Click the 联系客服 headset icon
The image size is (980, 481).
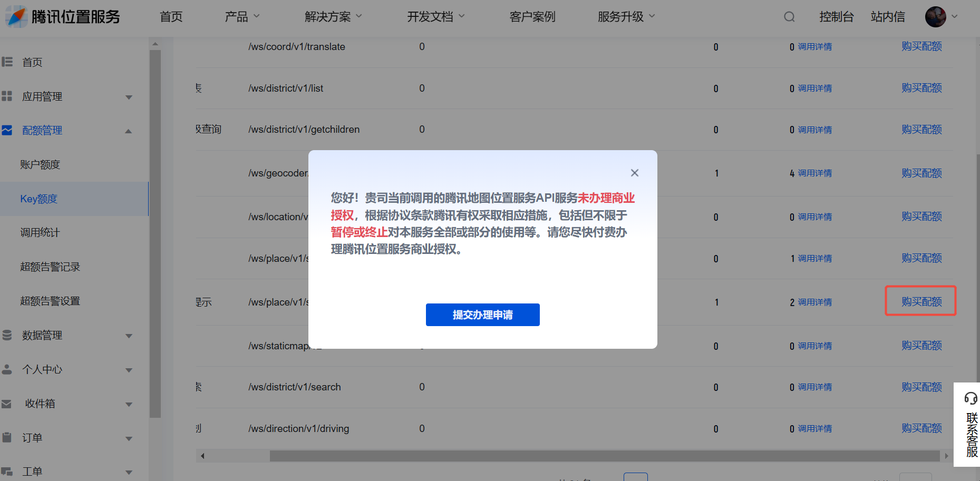point(971,398)
